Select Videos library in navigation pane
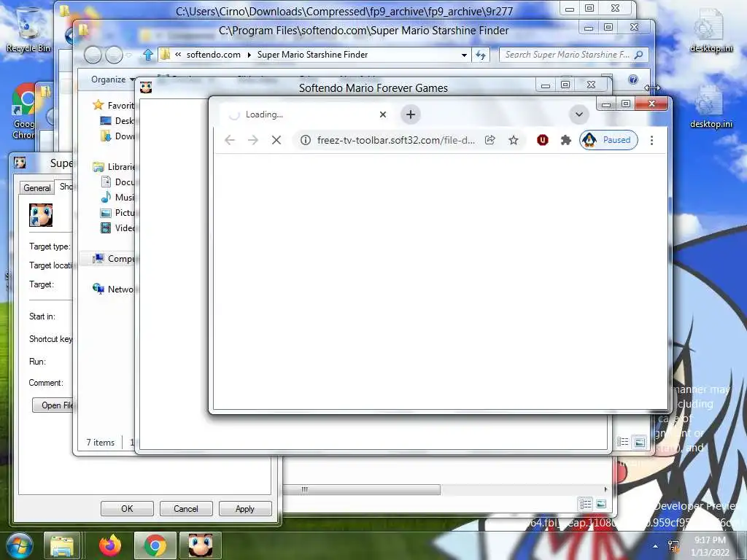 (118, 228)
